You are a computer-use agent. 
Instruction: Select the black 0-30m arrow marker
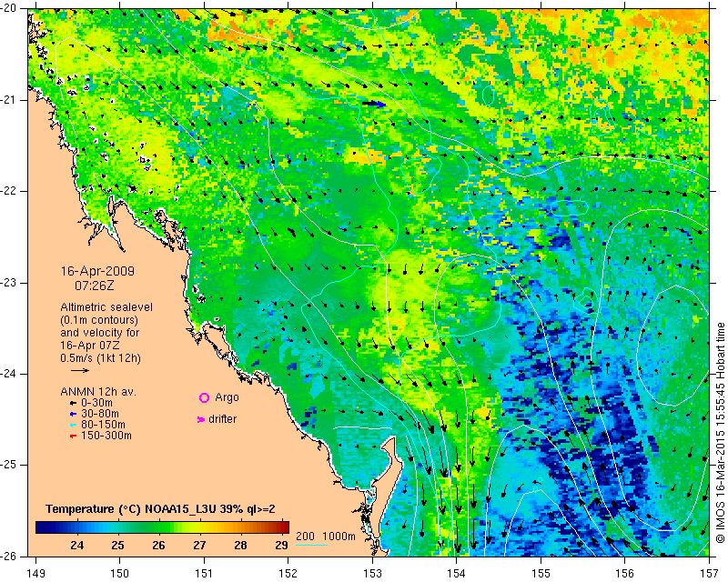[73, 404]
